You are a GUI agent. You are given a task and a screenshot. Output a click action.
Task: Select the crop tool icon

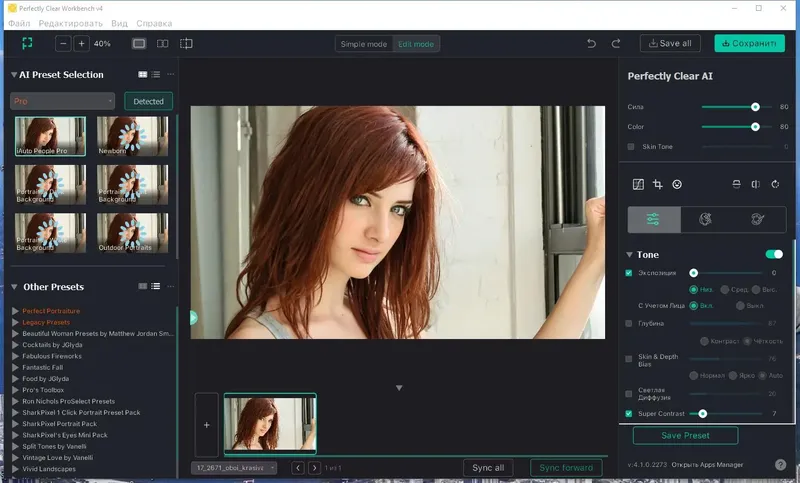(658, 184)
